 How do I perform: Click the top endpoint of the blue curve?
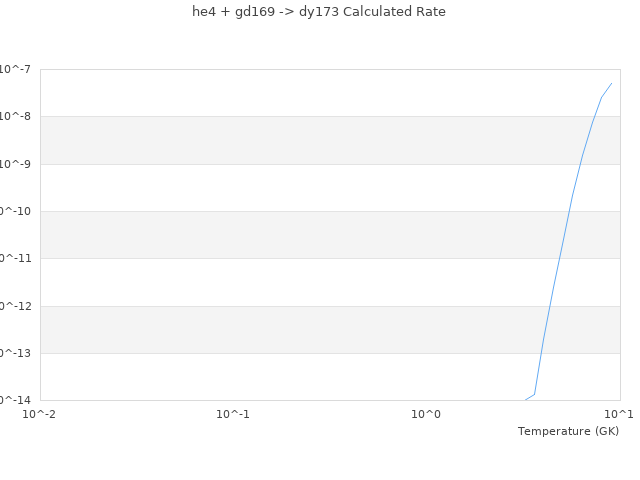tap(611, 83)
